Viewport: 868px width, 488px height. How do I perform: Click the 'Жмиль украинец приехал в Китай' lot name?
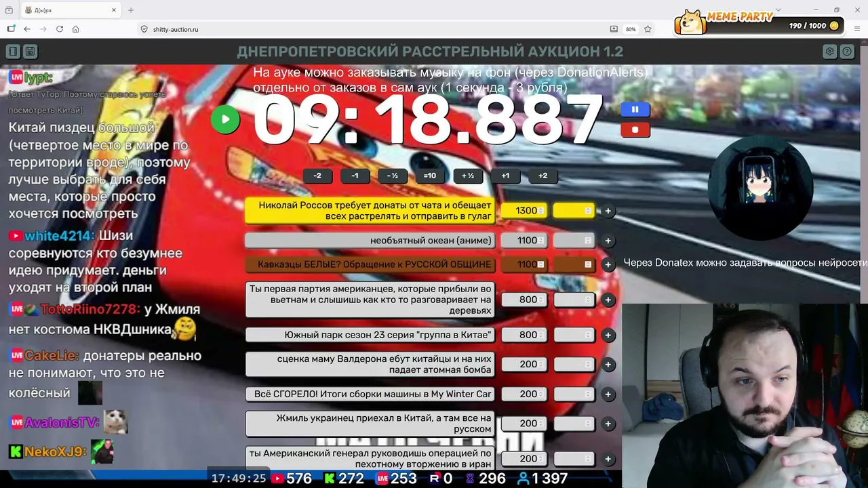tap(370, 424)
